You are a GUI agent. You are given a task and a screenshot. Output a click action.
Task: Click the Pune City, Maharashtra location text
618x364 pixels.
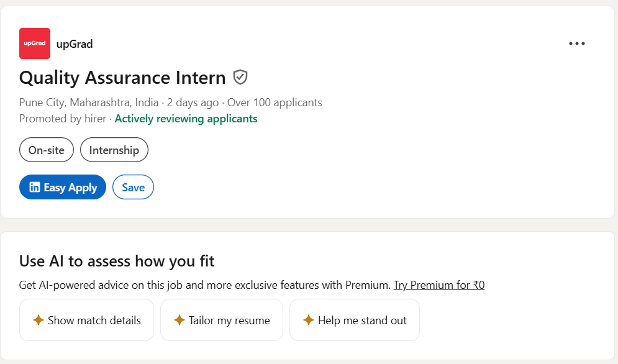tap(89, 102)
